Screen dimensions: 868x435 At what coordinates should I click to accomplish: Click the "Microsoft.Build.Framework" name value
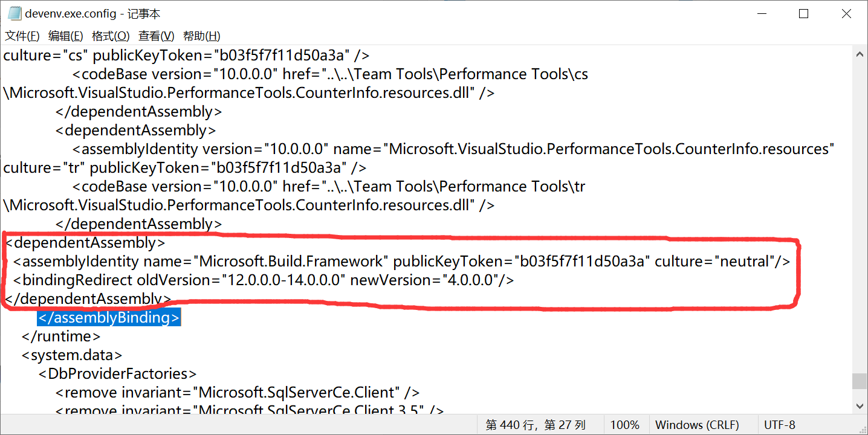[x=291, y=262]
